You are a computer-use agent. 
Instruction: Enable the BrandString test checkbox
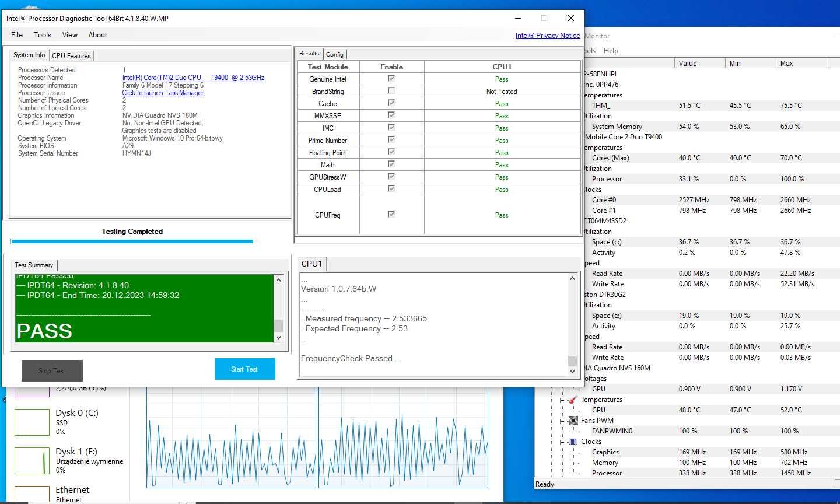391,90
